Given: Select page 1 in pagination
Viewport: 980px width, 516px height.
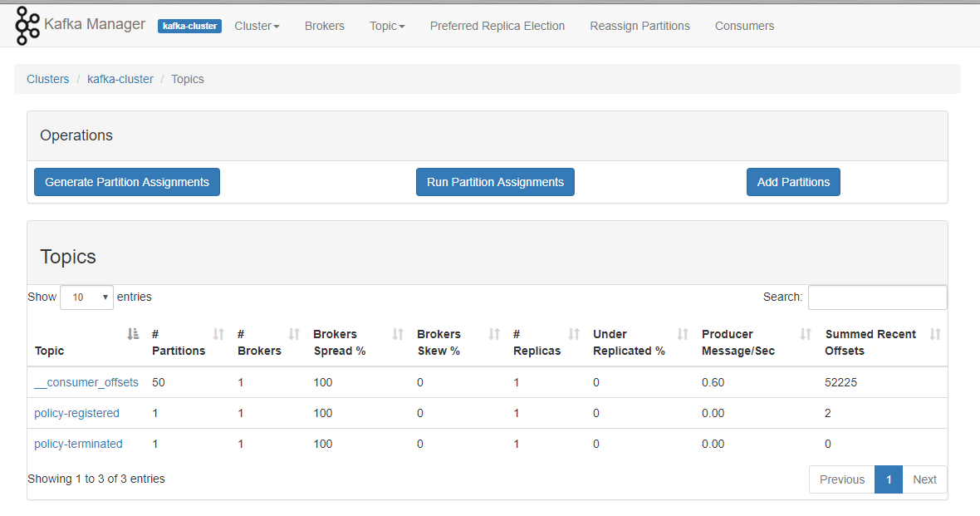Looking at the screenshot, I should (x=889, y=479).
